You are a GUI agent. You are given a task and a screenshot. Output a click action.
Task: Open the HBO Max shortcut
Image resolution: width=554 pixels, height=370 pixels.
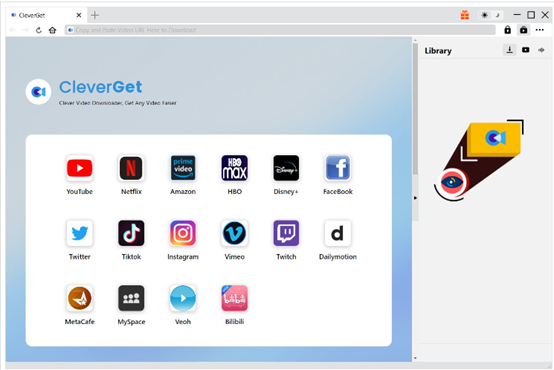(x=234, y=168)
